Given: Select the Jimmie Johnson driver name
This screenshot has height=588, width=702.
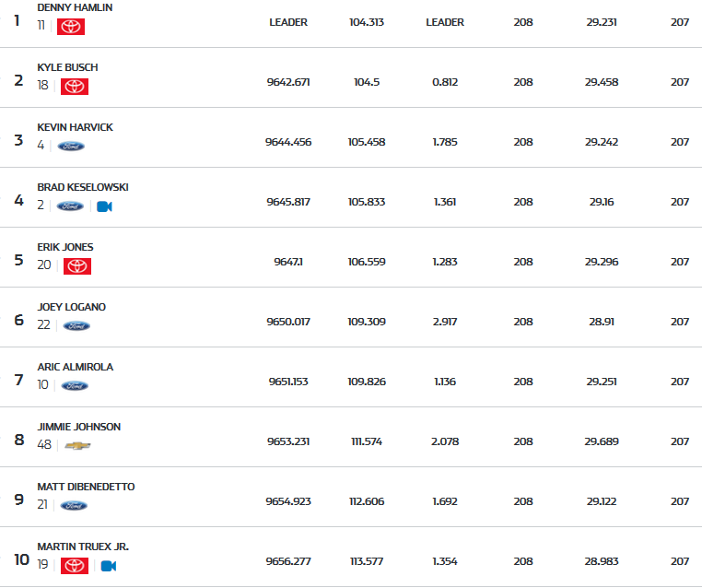Looking at the screenshot, I should click(x=78, y=427).
